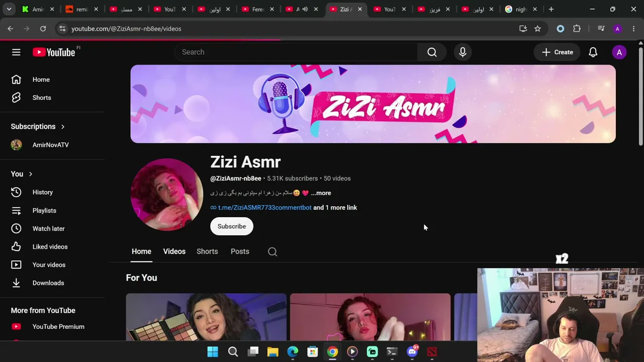This screenshot has width=644, height=362.
Task: Click the page vertical scrollbar
Action: point(640,96)
